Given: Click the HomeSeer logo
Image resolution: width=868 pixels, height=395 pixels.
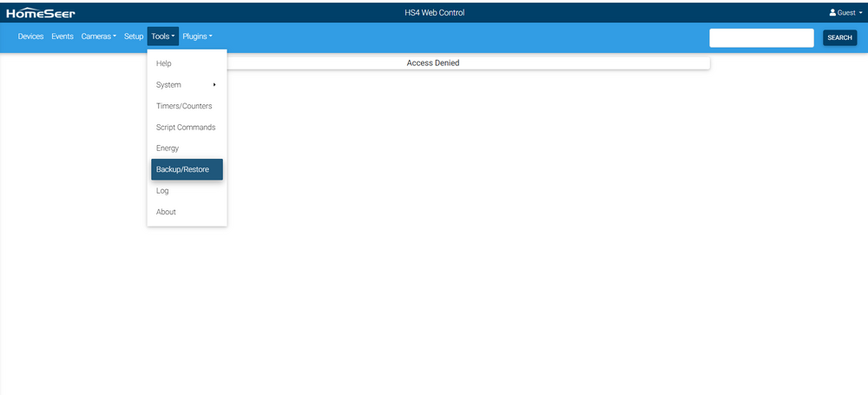Looking at the screenshot, I should (41, 13).
